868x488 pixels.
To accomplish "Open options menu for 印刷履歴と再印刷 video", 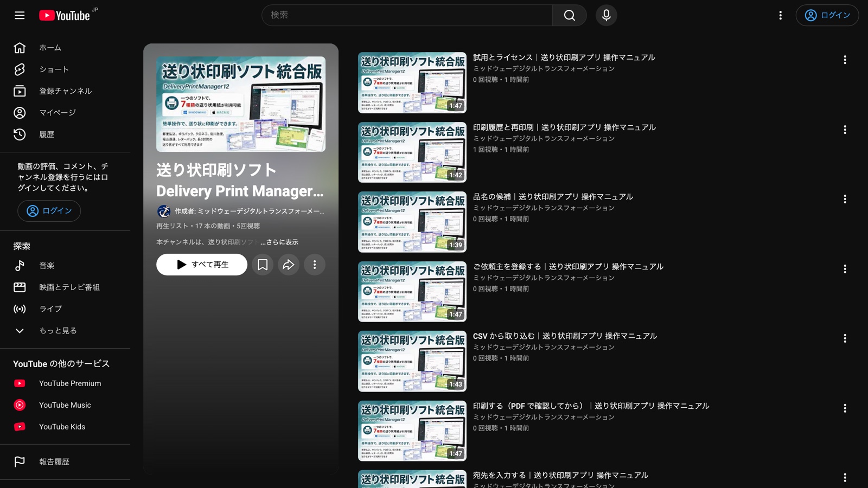I will point(845,130).
